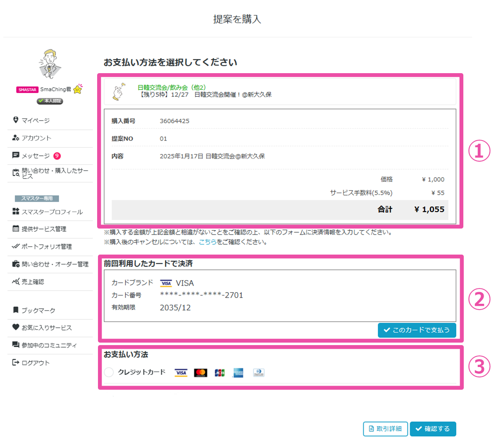496x448 pixels.
Task: Click the logout arrow icon
Action: (16, 362)
